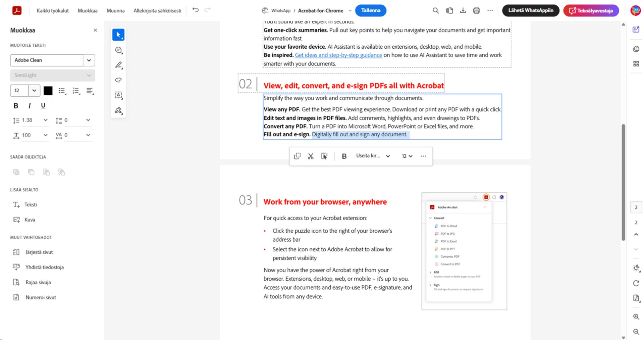This screenshot has width=644, height=340.
Task: Open the Muunna menu
Action: [115, 11]
